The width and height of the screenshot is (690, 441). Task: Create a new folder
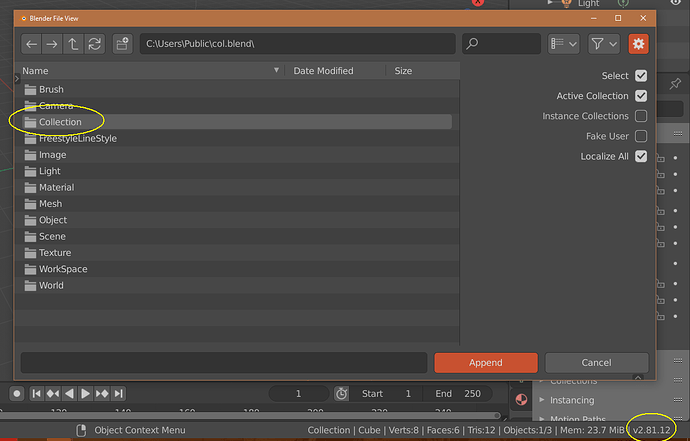click(122, 44)
